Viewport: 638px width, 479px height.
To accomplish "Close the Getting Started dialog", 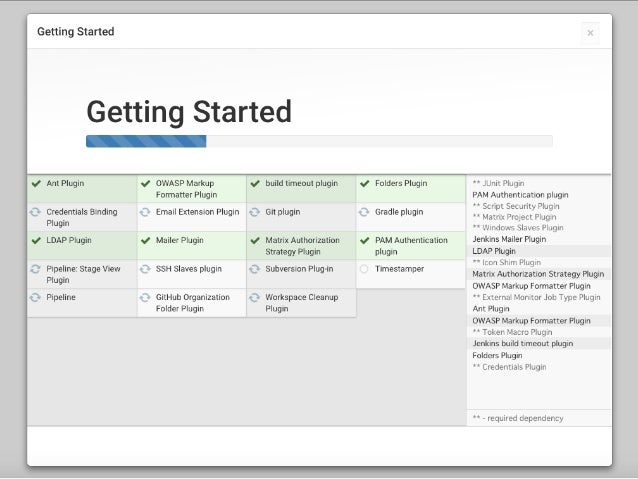I will 590,33.
